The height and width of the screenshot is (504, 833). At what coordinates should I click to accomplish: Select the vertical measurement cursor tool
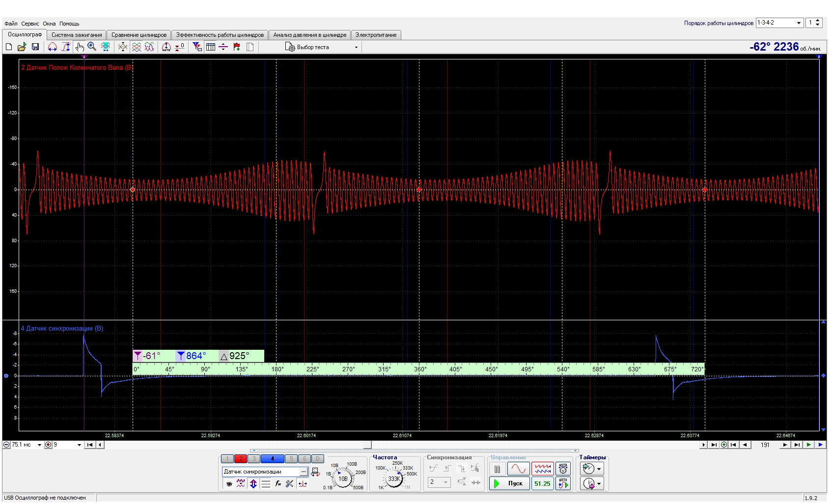(x=66, y=47)
